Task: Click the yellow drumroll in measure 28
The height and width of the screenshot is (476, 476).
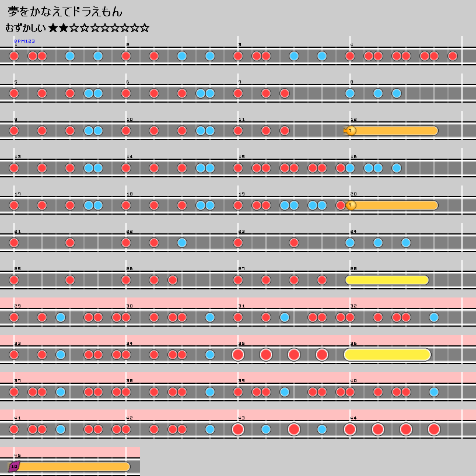Action: tap(387, 280)
